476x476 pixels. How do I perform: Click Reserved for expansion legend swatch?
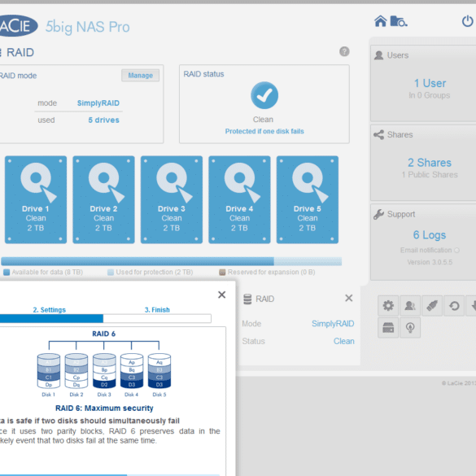point(222,273)
